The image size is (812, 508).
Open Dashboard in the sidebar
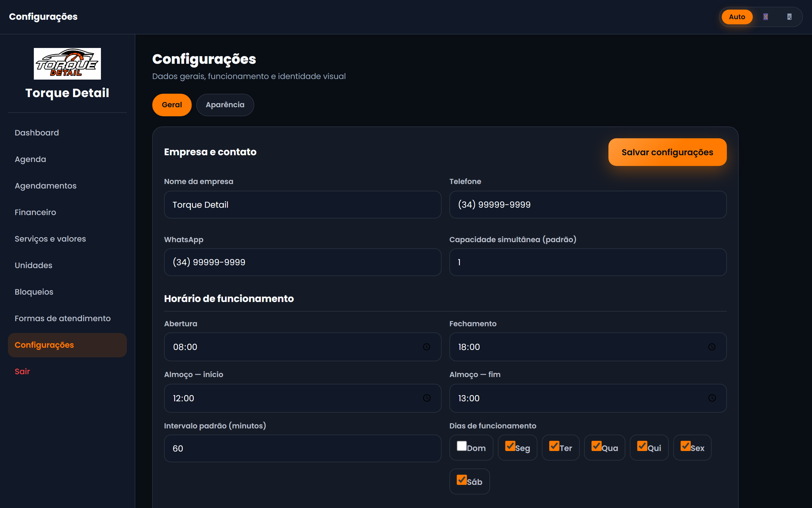click(x=67, y=133)
